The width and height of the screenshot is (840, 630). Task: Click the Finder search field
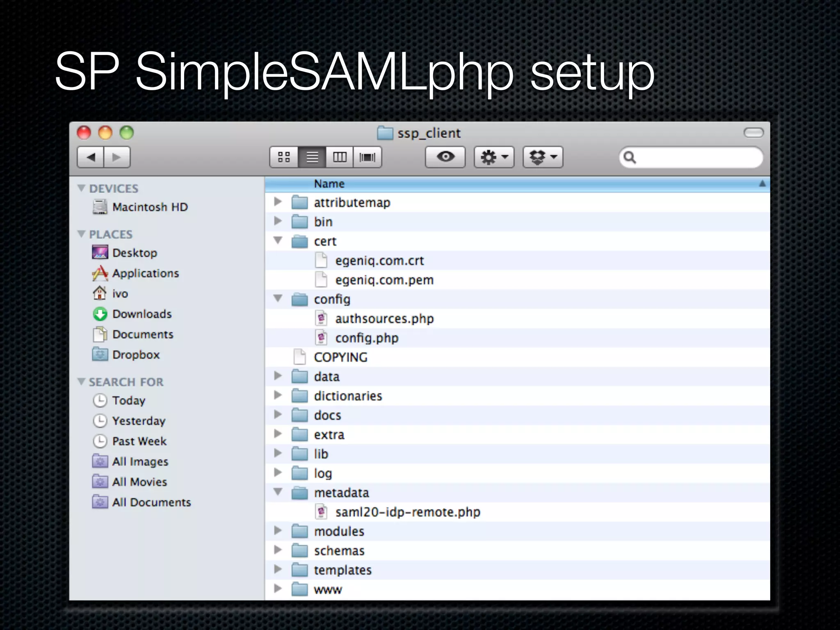697,157
